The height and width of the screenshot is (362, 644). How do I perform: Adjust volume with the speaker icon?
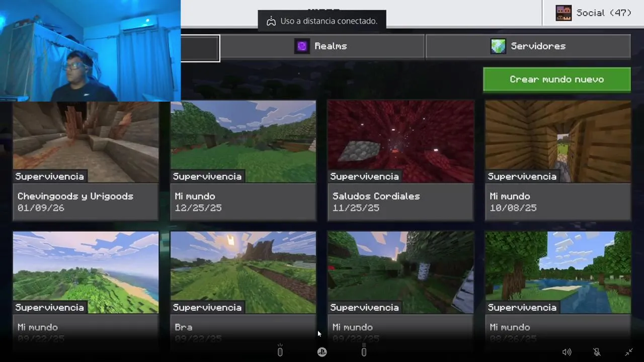click(x=567, y=352)
